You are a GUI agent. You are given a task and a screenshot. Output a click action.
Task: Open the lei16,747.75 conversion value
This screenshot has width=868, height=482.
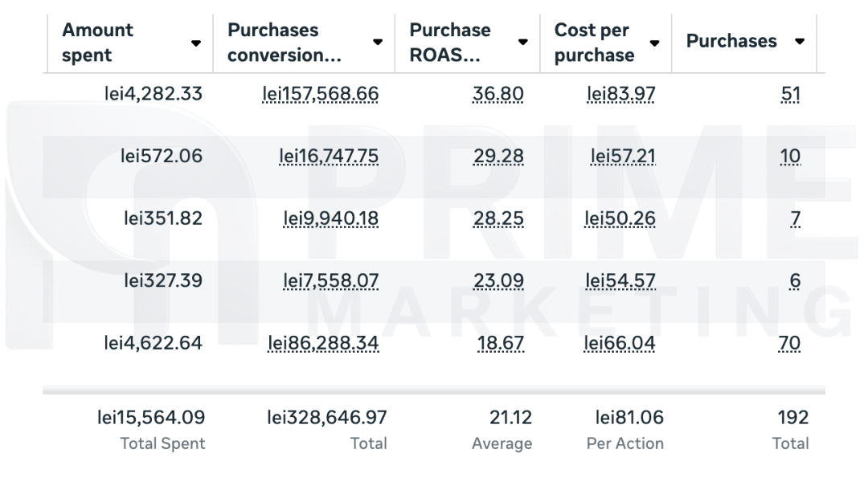point(329,157)
